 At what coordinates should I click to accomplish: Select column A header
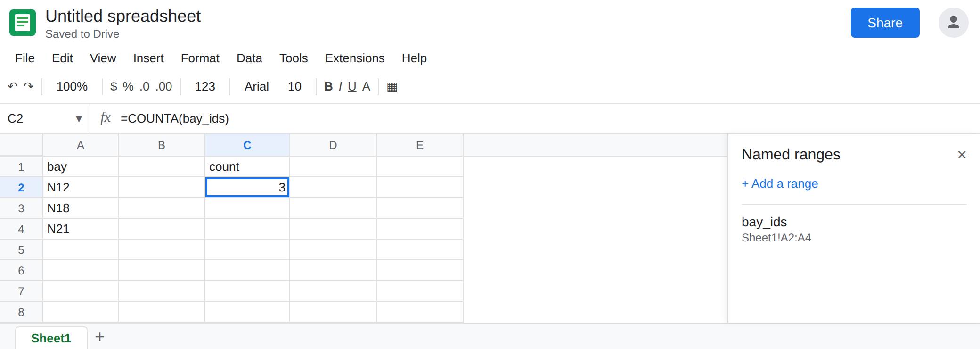[x=81, y=145]
